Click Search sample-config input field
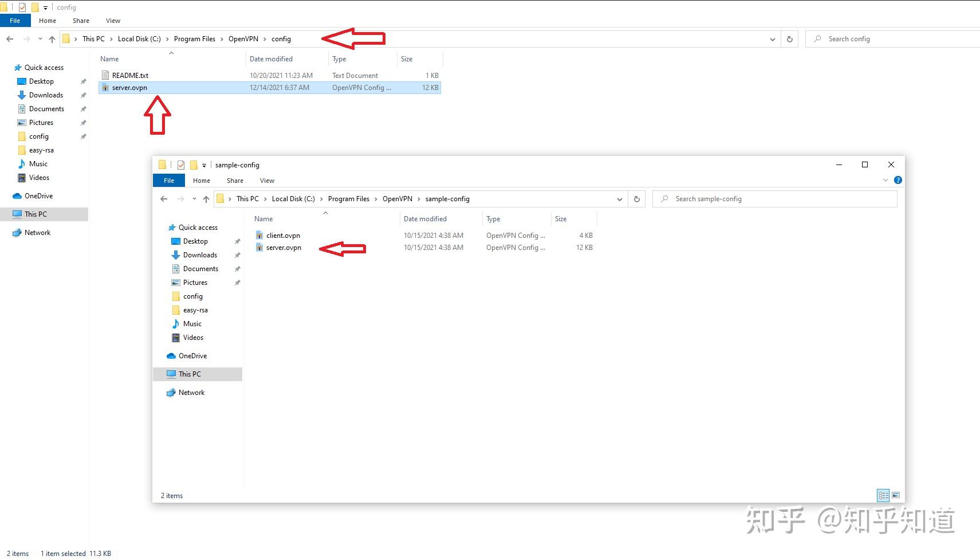This screenshot has width=980, height=560. coord(775,199)
